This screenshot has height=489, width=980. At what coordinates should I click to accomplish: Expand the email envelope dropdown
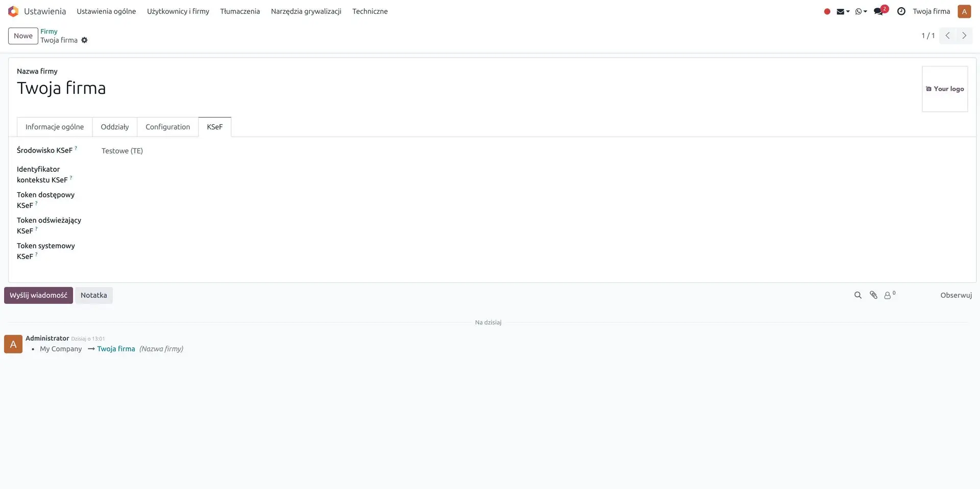coord(842,11)
